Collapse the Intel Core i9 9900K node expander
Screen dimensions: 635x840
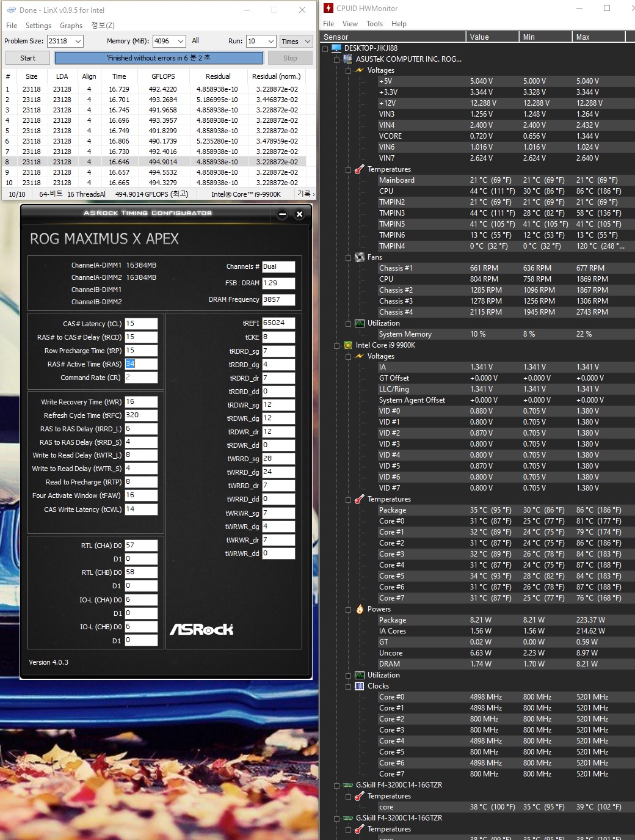click(x=337, y=345)
